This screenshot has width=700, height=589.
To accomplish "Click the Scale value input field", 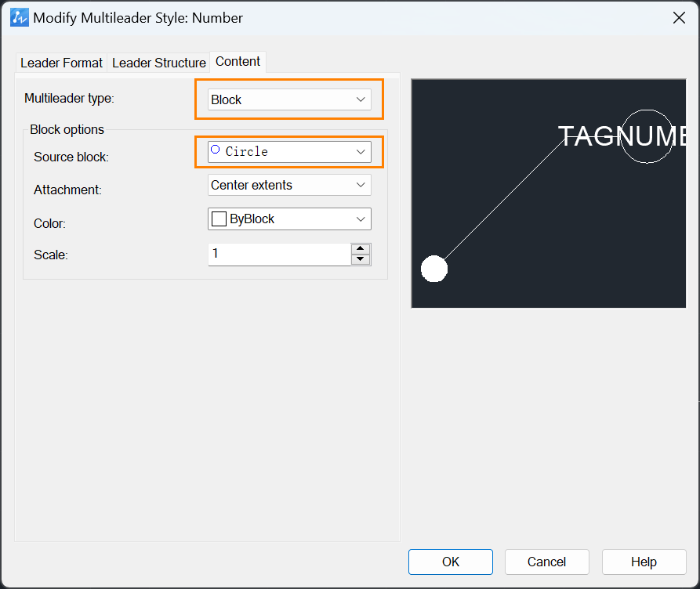I will [280, 255].
